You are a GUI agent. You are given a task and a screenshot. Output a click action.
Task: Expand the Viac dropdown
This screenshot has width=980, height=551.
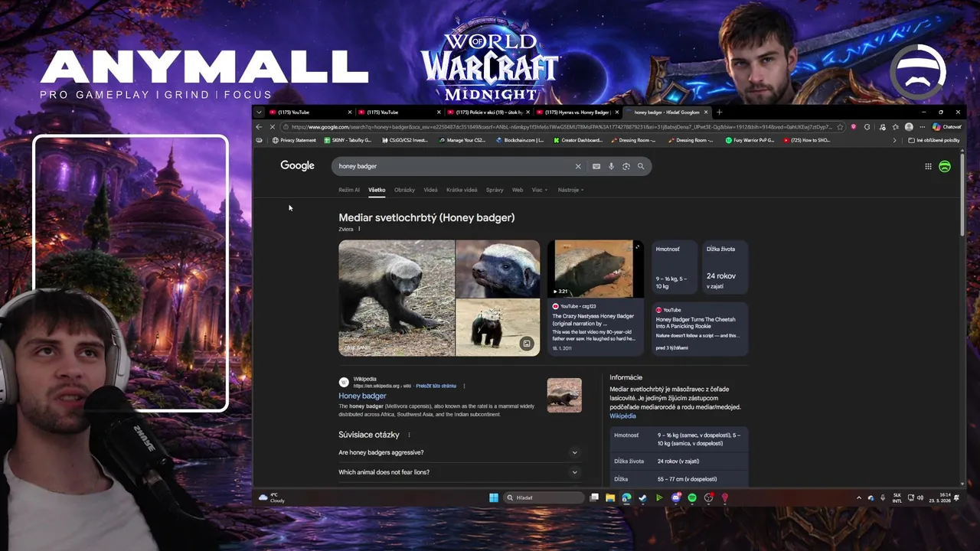point(540,190)
